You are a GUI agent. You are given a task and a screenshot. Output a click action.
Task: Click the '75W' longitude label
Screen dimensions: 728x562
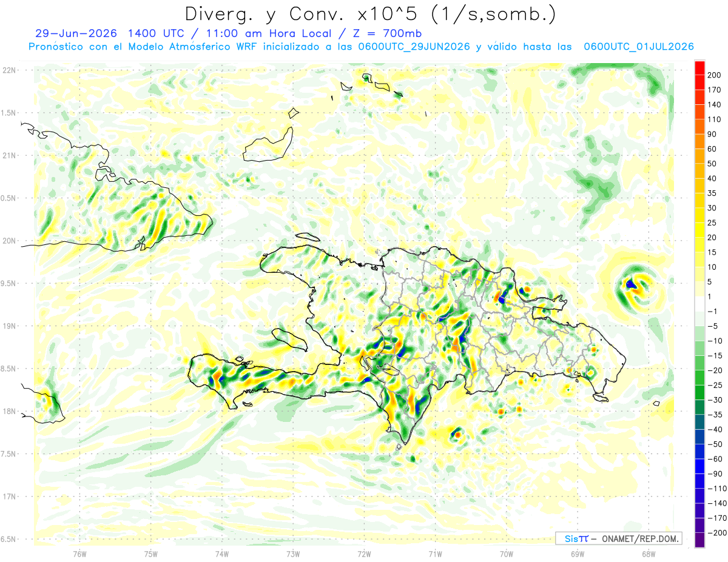[151, 554]
